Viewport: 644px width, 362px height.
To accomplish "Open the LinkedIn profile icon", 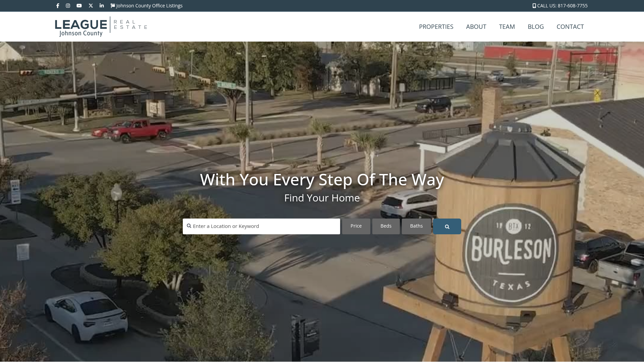I will [x=101, y=6].
